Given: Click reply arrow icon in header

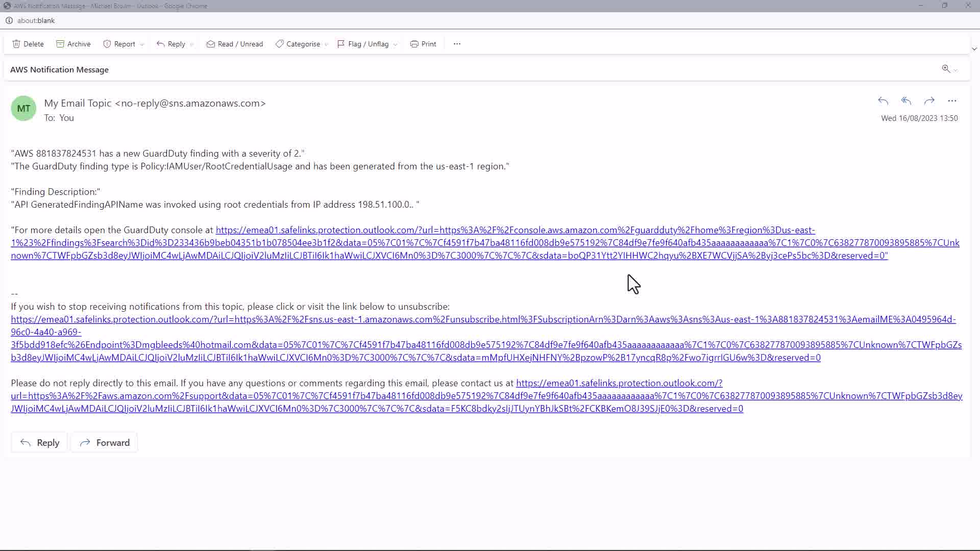Looking at the screenshot, I should point(883,101).
